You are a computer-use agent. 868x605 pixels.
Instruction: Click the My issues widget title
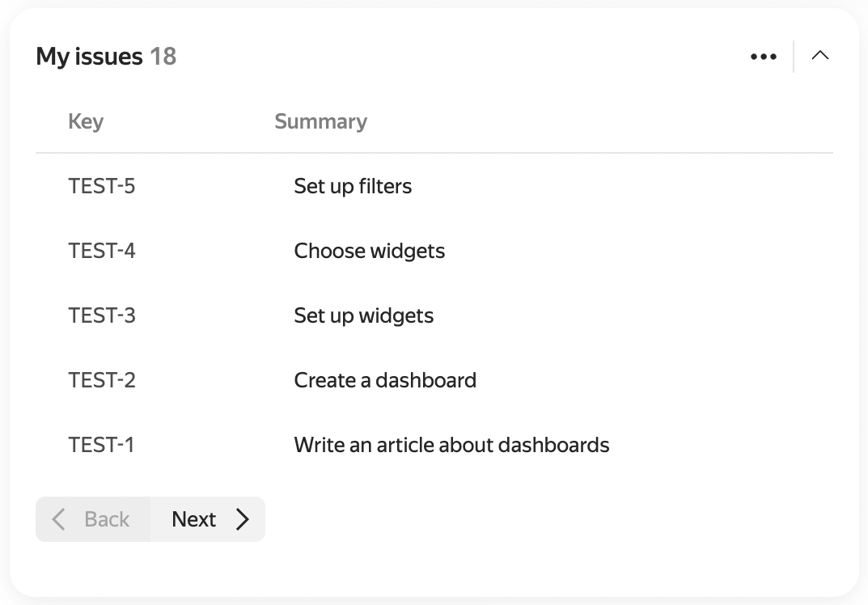coord(89,57)
